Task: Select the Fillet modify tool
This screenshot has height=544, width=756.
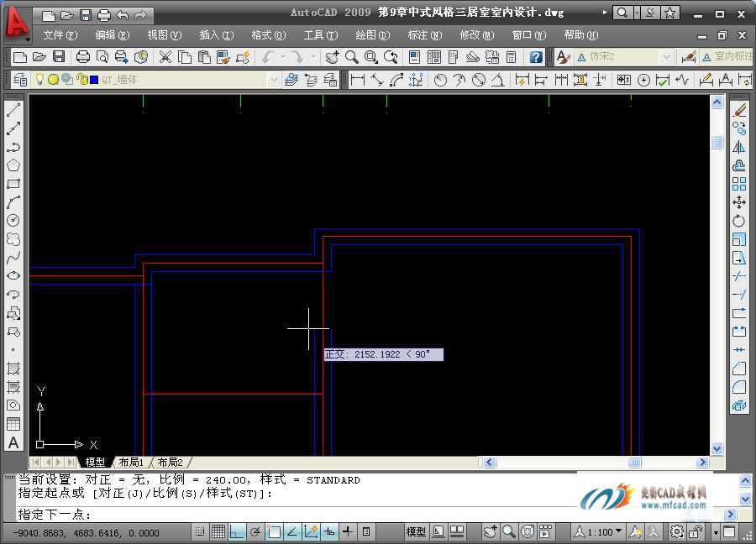Action: pyautogui.click(x=739, y=387)
